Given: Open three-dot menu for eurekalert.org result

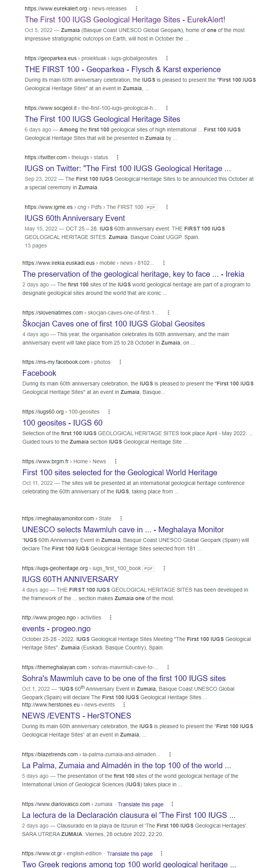Looking at the screenshot, I should (x=136, y=8).
